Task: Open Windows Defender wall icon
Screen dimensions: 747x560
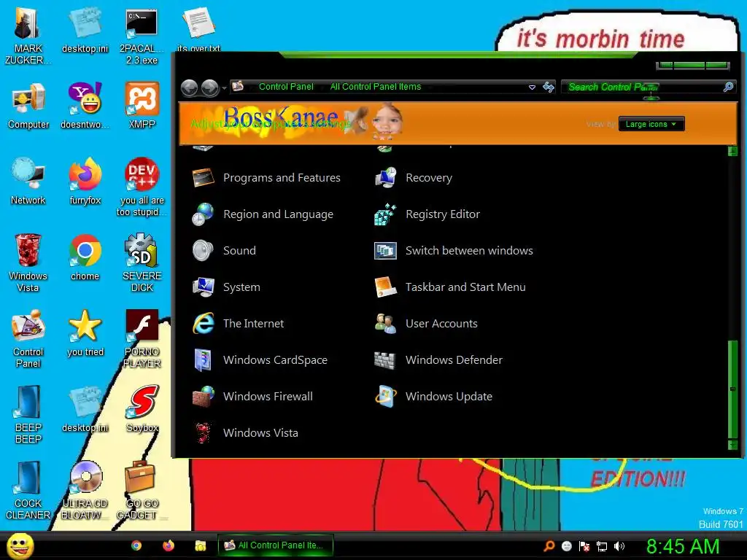Action: 385,360
